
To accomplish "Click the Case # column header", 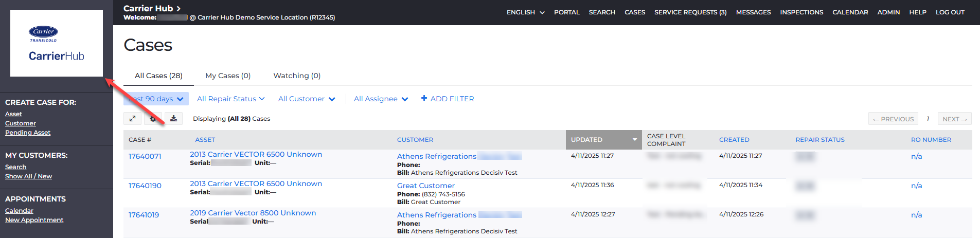I will pyautogui.click(x=140, y=140).
